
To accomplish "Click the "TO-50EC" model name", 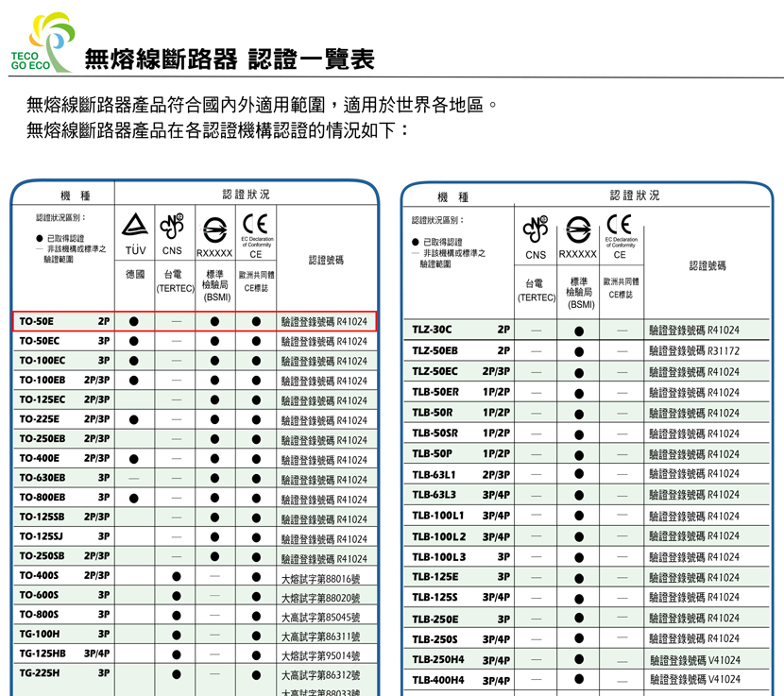I will [39, 341].
